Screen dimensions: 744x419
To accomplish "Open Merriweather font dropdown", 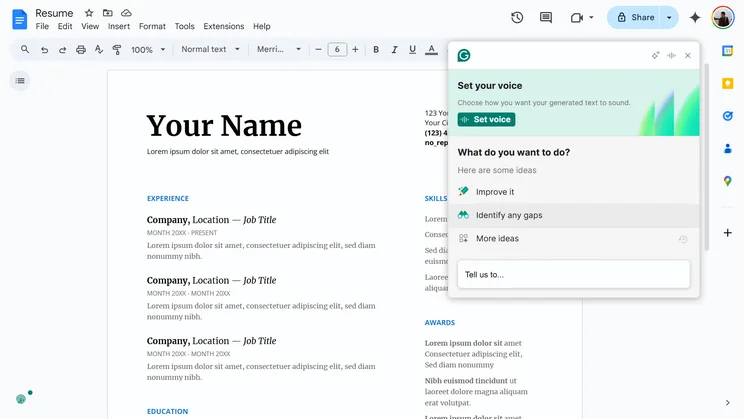I will 279,49.
